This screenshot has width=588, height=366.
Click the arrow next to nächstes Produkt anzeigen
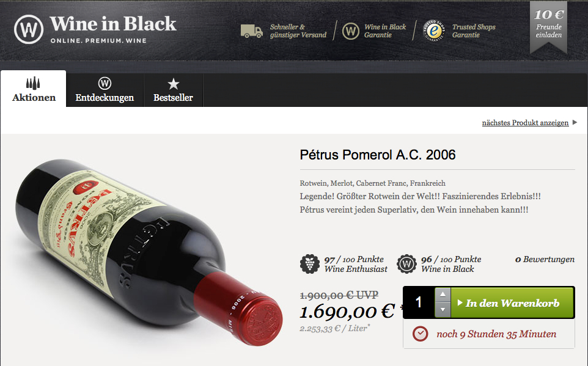(575, 122)
